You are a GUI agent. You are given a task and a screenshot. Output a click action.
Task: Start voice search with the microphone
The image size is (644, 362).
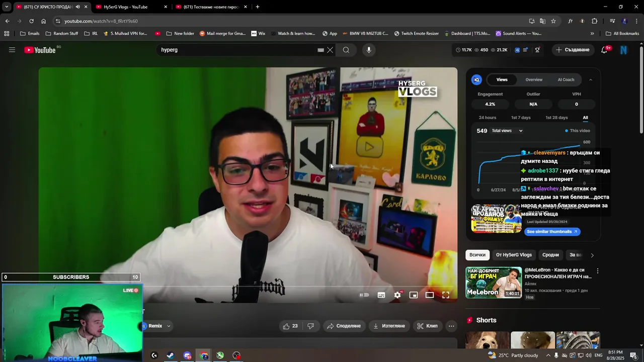click(x=369, y=50)
